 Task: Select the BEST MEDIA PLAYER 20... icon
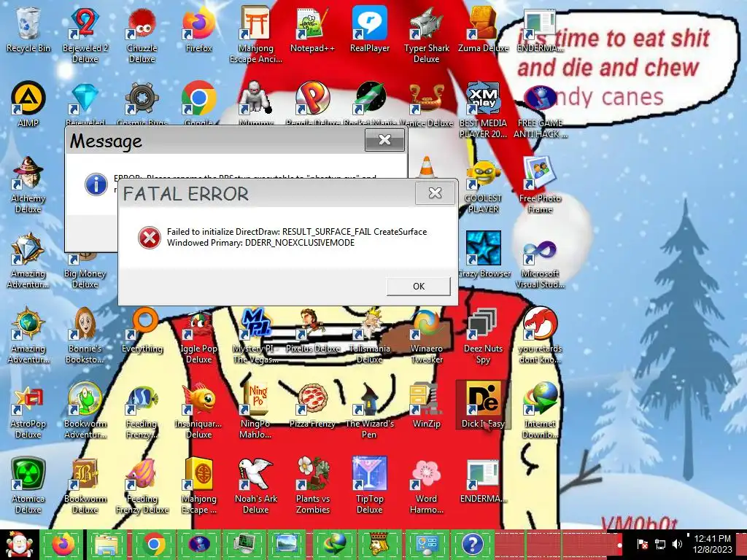[483, 109]
